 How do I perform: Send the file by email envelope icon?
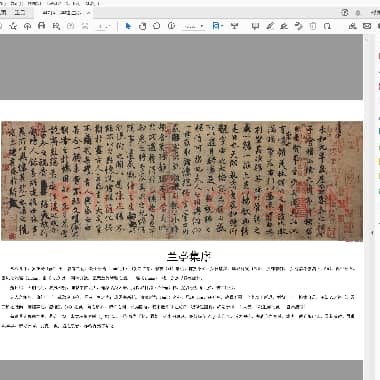[x=367, y=26]
